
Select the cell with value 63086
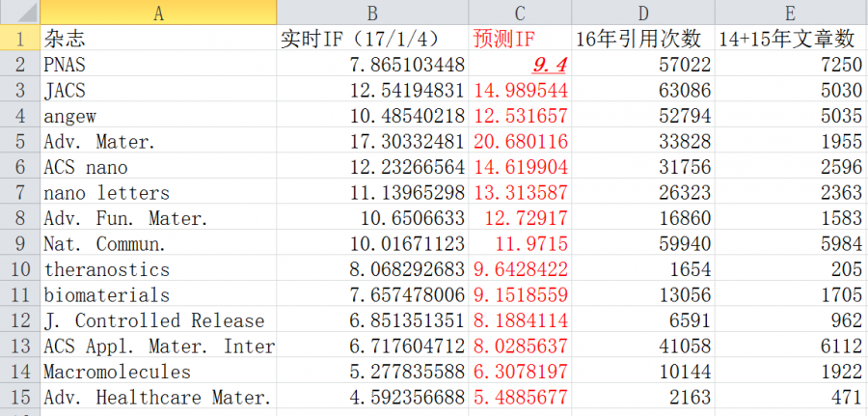[642, 90]
